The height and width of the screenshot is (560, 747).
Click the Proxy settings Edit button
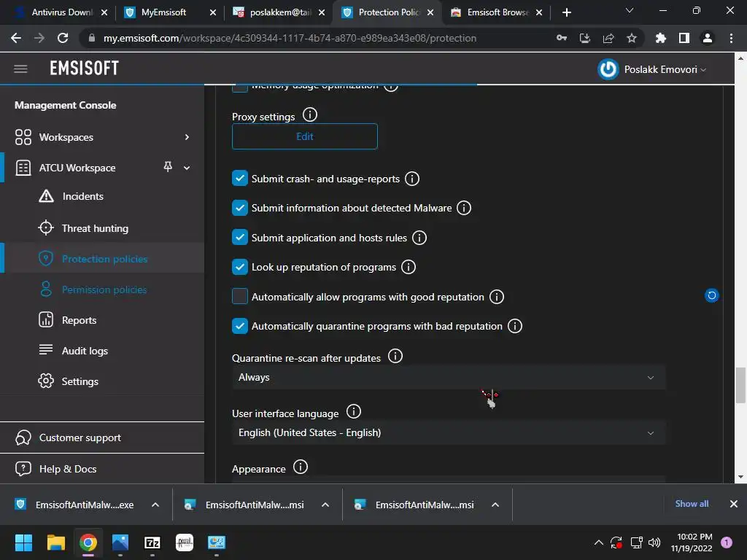[305, 136]
